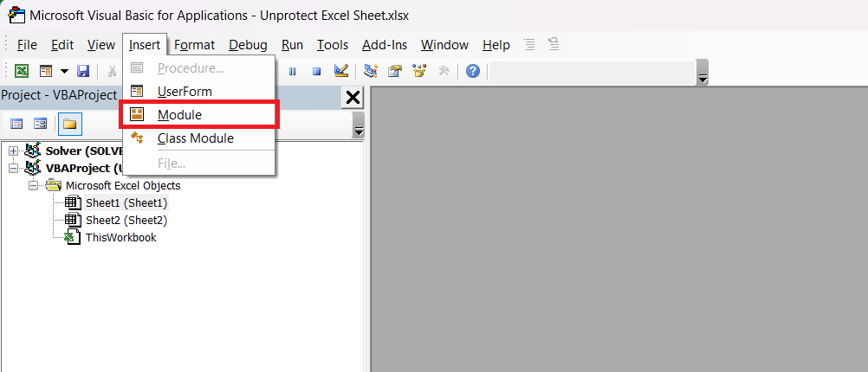Save the workbook with the floppy disk icon

click(x=83, y=71)
